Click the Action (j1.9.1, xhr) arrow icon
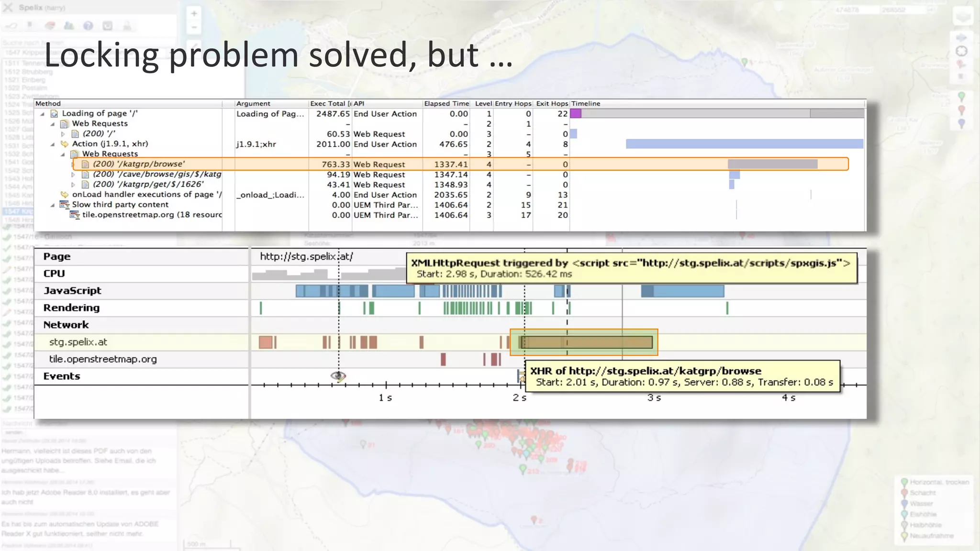 point(64,144)
